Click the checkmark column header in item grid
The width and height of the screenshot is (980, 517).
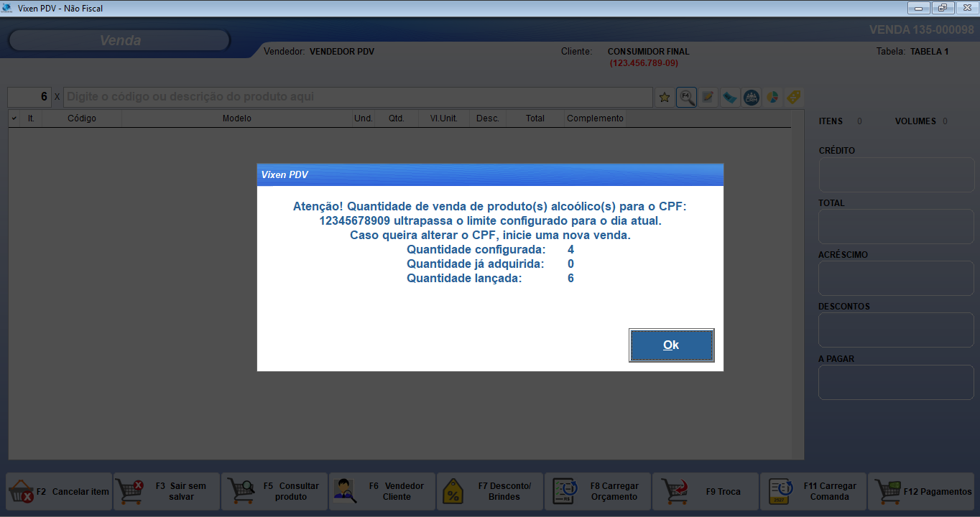pyautogui.click(x=14, y=118)
